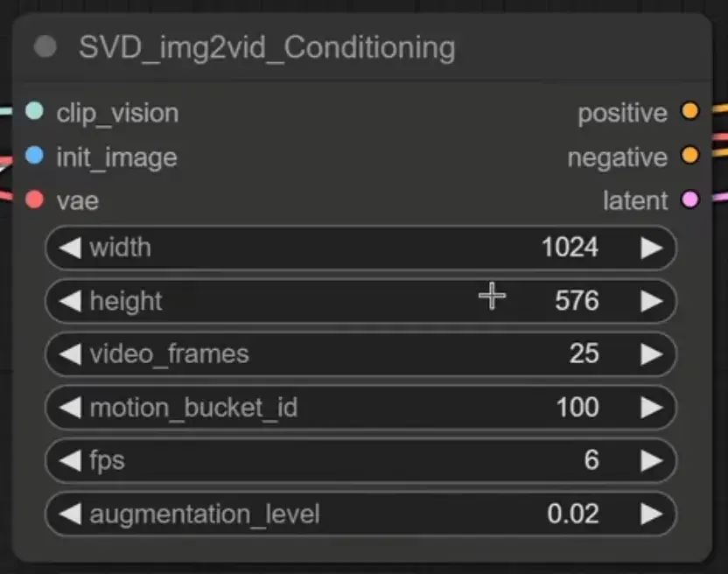Click the clip_vision input connector dot
This screenshot has width=728, height=574.
click(34, 112)
